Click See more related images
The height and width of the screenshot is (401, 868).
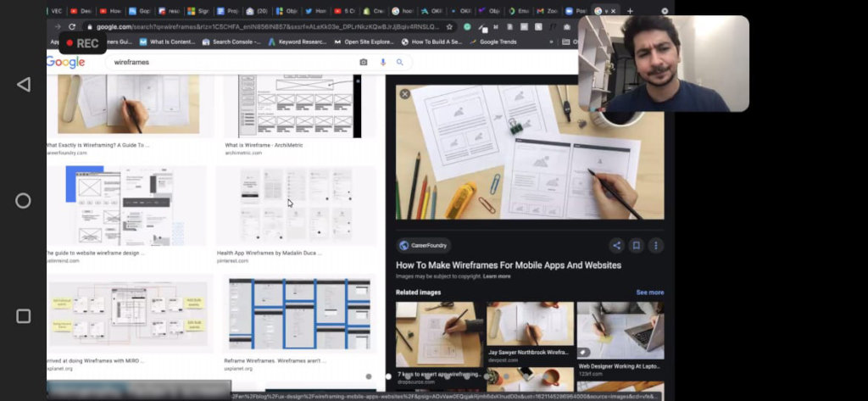[x=649, y=292]
